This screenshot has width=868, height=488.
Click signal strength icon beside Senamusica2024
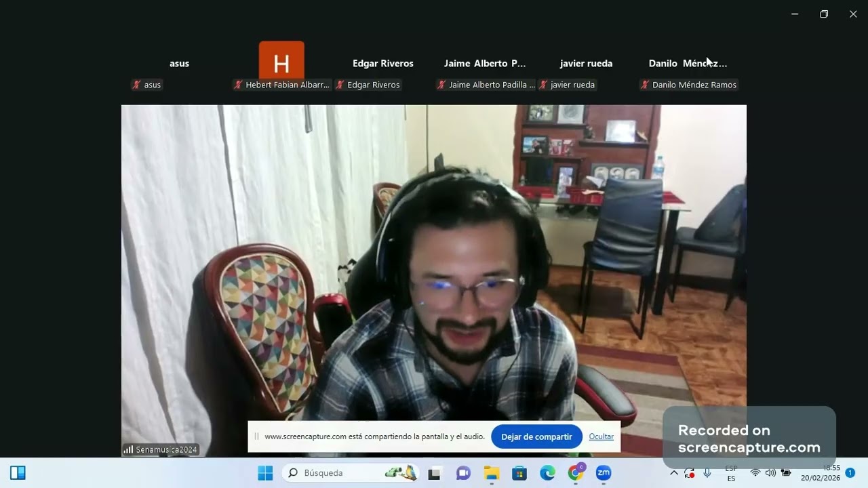pyautogui.click(x=128, y=449)
